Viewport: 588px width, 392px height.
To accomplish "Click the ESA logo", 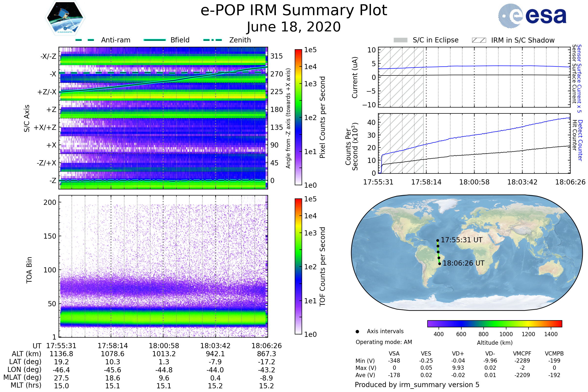I will click(x=532, y=16).
